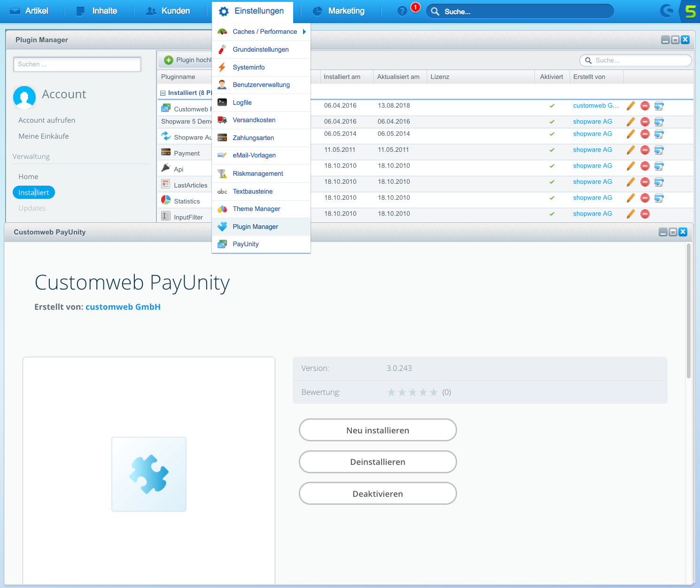
Task: Click the Aktiviert checkmark in Payment row
Action: coord(552,150)
